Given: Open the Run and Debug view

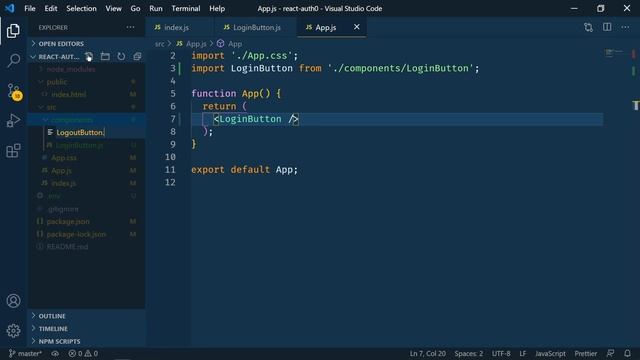Looking at the screenshot, I should (13, 120).
